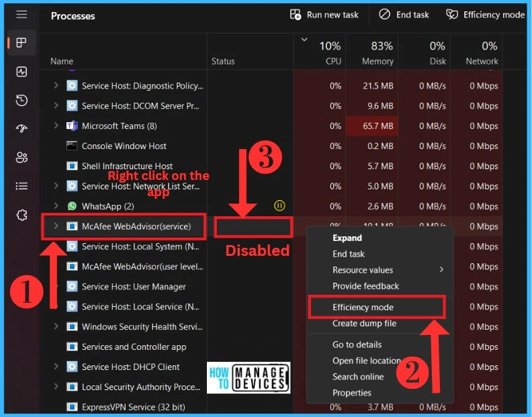Select Service Host: Local System row
This screenshot has width=532, height=417.
(x=271, y=246)
